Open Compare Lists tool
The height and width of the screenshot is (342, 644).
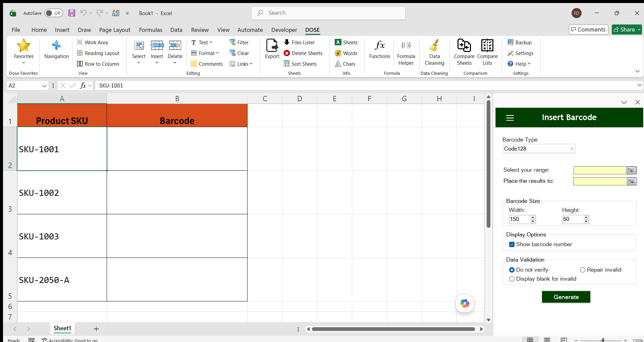point(487,52)
